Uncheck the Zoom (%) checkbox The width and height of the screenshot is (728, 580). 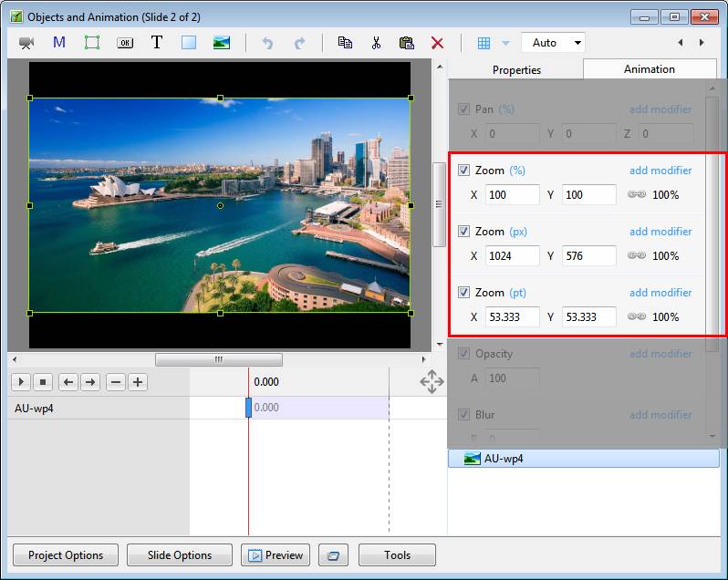[x=464, y=171]
